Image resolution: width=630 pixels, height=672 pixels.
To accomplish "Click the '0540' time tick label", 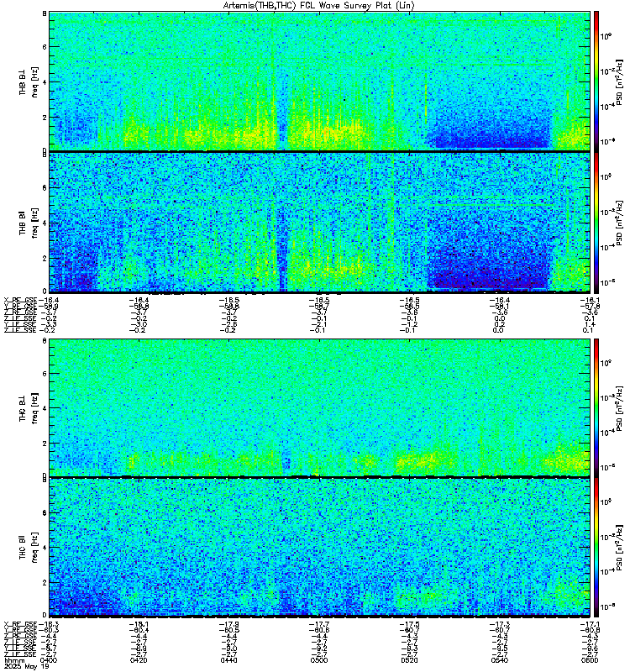I will [499, 660].
